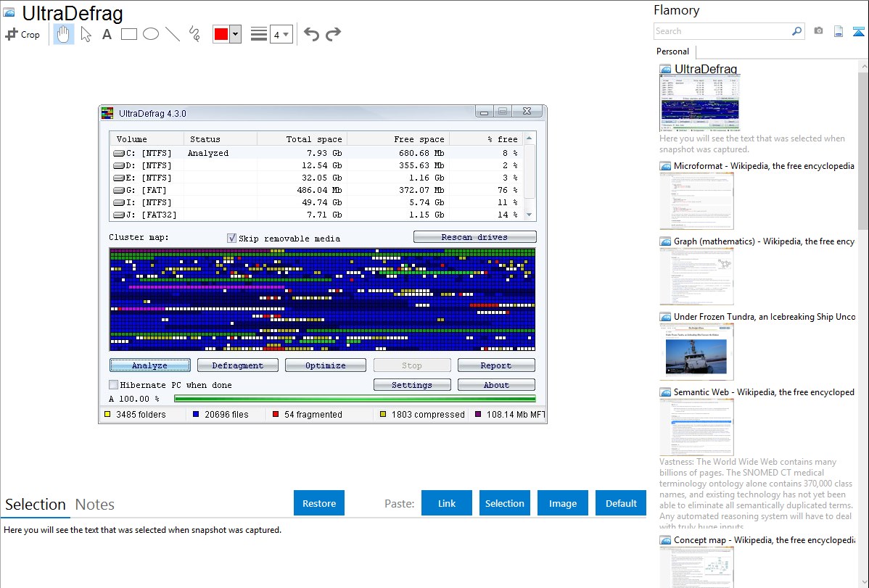Click the About button
This screenshot has width=869, height=588.
pyautogui.click(x=496, y=384)
